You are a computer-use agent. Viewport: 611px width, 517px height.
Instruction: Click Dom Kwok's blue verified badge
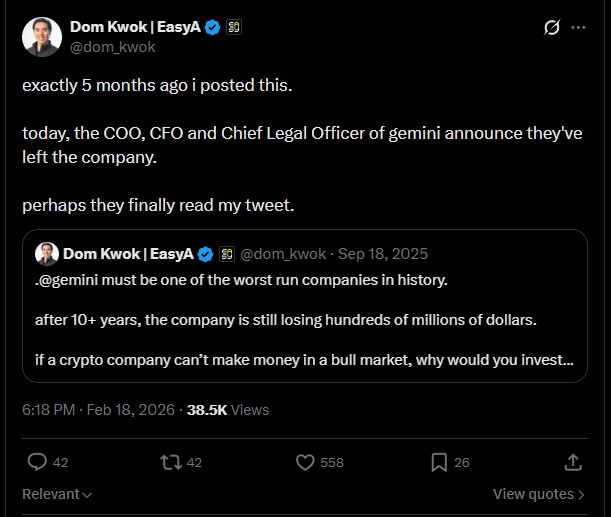[212, 27]
